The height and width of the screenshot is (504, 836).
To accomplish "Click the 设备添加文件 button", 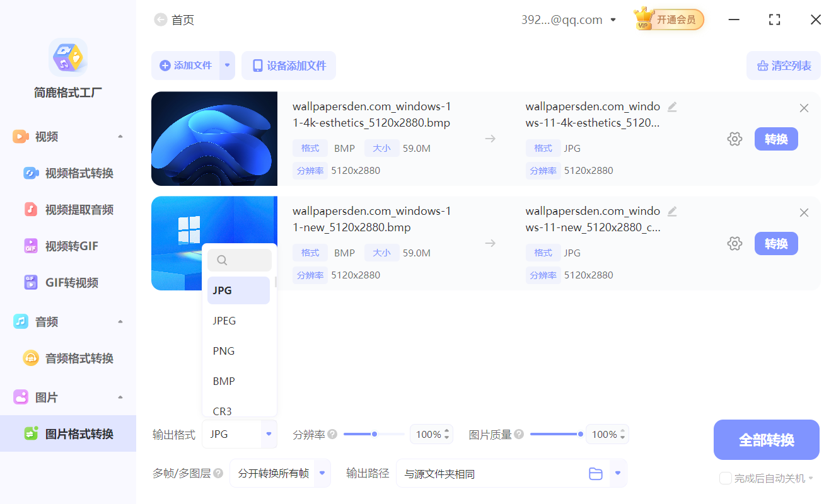I will point(288,66).
